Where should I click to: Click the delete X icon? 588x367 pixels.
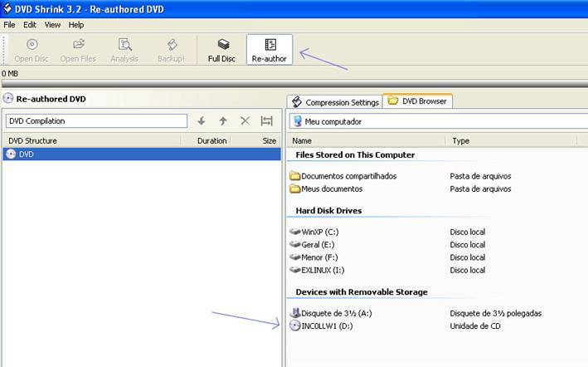click(245, 121)
